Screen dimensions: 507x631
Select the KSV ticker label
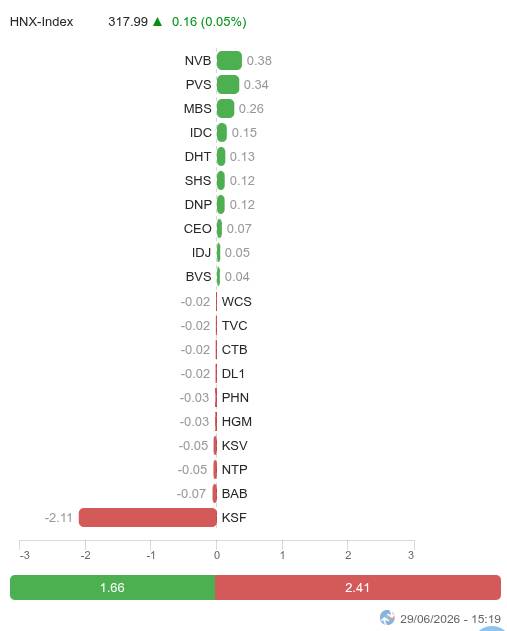point(235,445)
